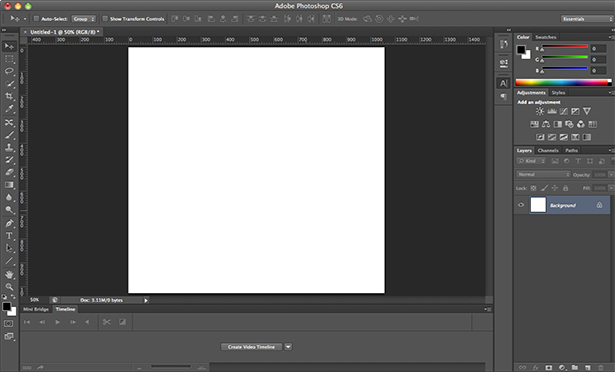
Task: Play the timeline
Action: [58, 322]
